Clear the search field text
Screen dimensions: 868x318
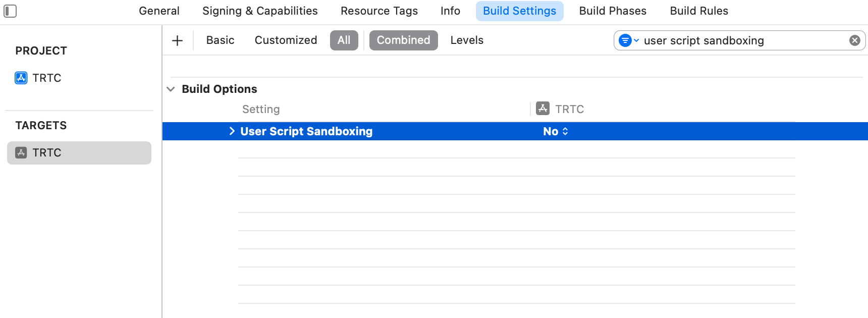(854, 40)
